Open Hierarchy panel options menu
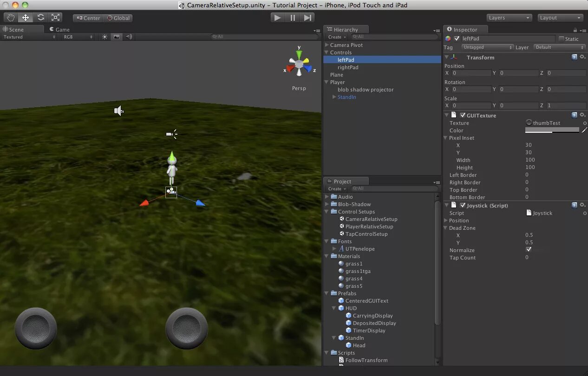Screen dimensions: 588x376 tap(437, 31)
